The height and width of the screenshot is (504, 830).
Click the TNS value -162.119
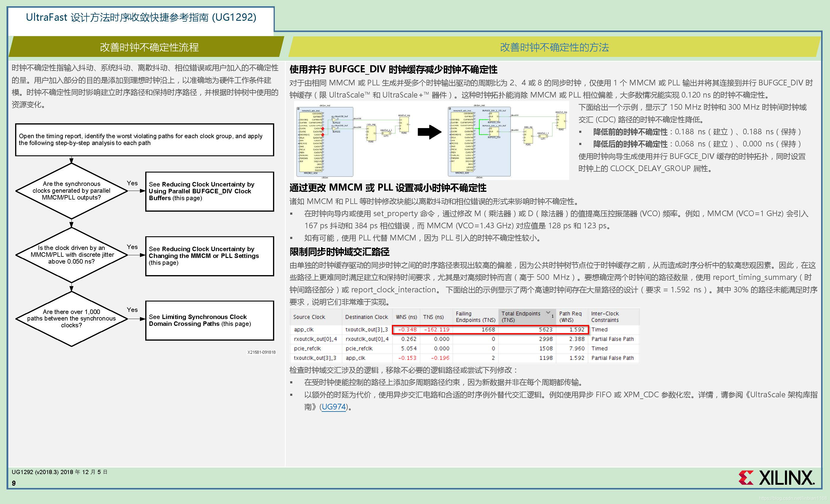click(437, 329)
